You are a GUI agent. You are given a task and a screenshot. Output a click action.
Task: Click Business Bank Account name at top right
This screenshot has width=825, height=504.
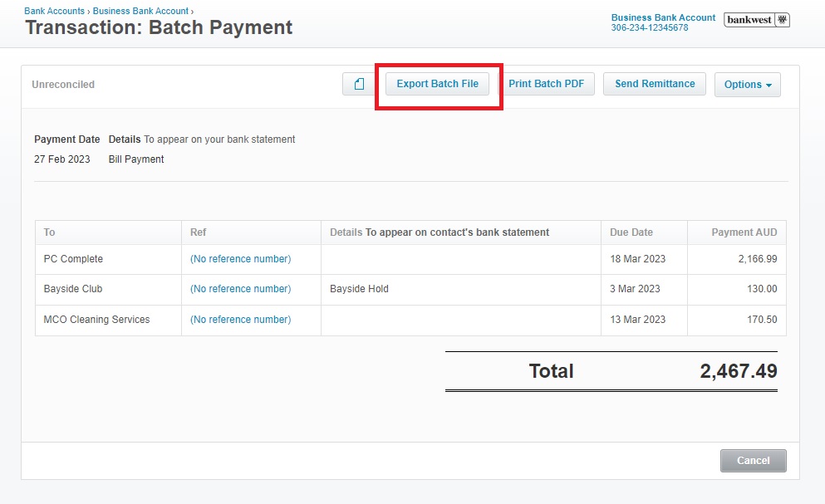(663, 17)
